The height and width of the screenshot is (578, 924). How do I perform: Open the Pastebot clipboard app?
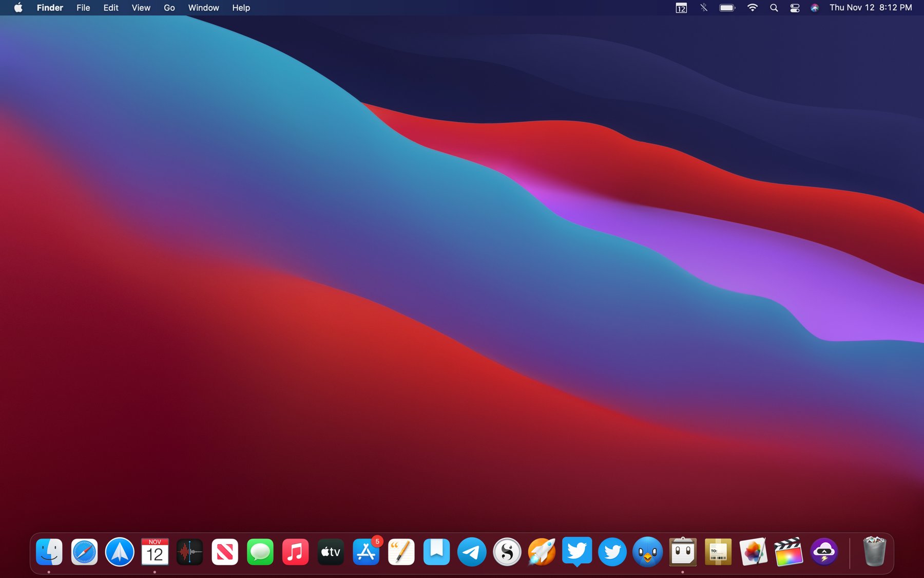[x=683, y=552]
